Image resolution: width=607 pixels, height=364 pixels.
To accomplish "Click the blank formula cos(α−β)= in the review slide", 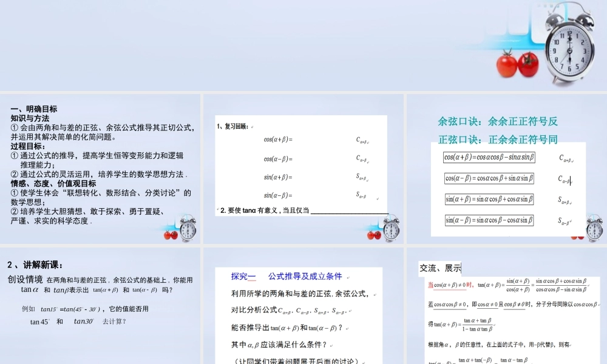I will point(278,158).
